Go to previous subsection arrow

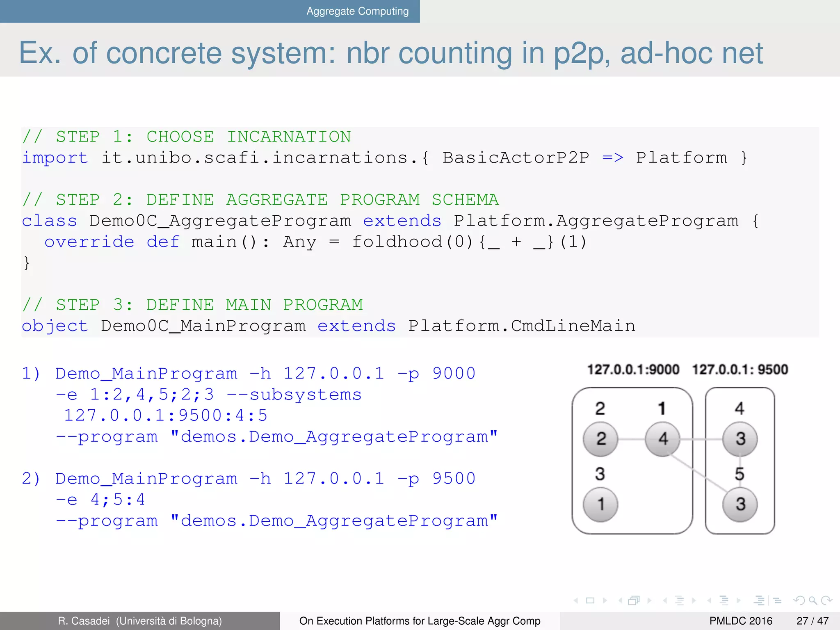(665, 600)
